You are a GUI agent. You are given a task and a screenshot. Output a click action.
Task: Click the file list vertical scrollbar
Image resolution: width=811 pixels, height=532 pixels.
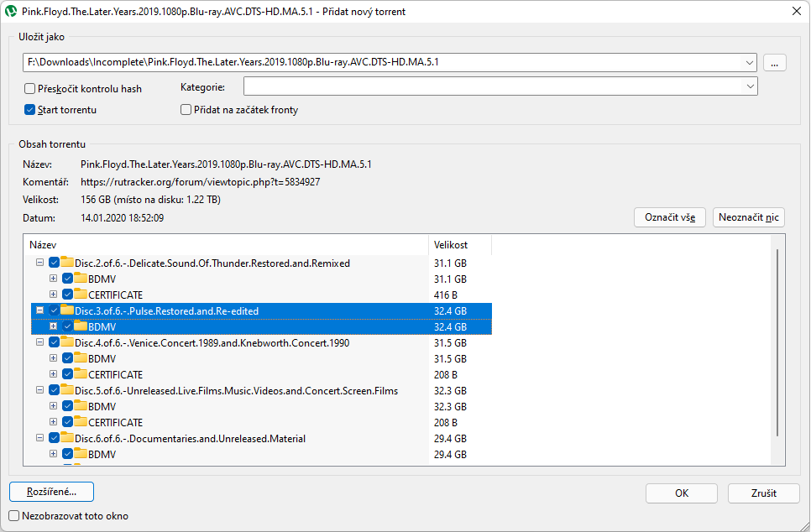(777, 342)
